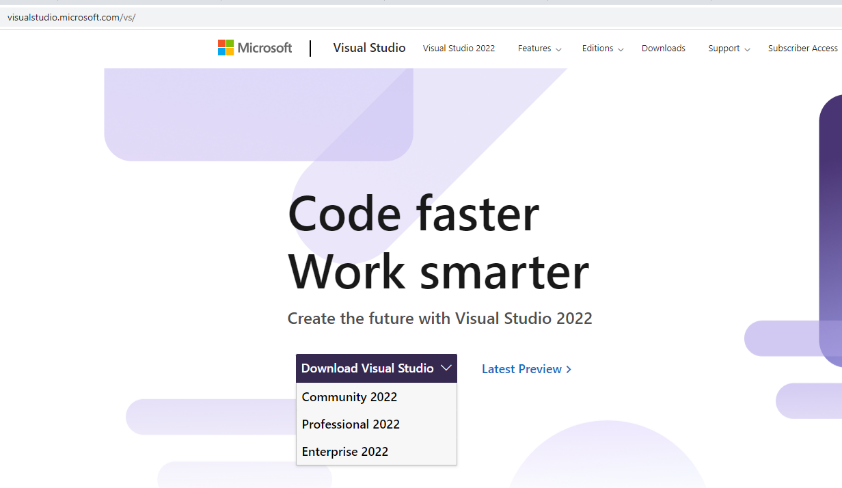
Task: Open the Subscriber Access link
Action: tap(802, 48)
